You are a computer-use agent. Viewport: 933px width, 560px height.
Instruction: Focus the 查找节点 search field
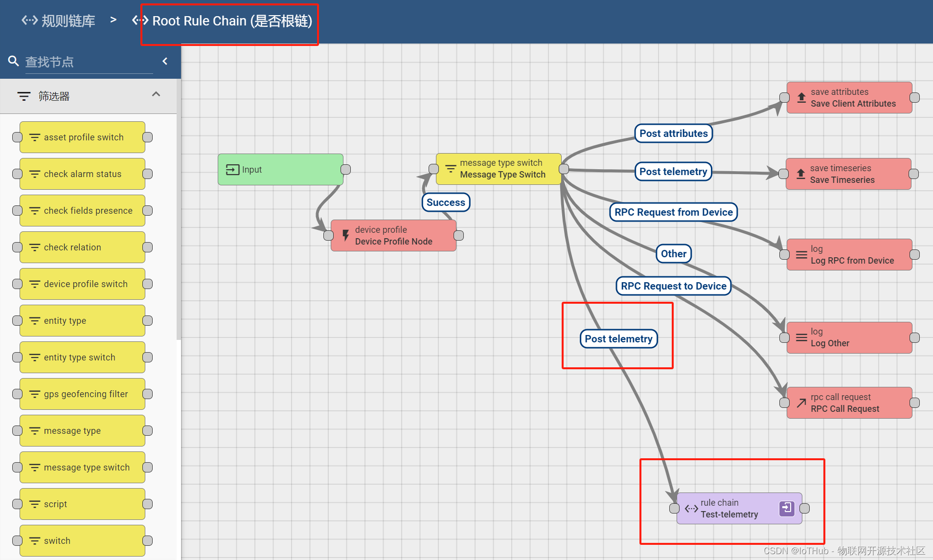[89, 62]
